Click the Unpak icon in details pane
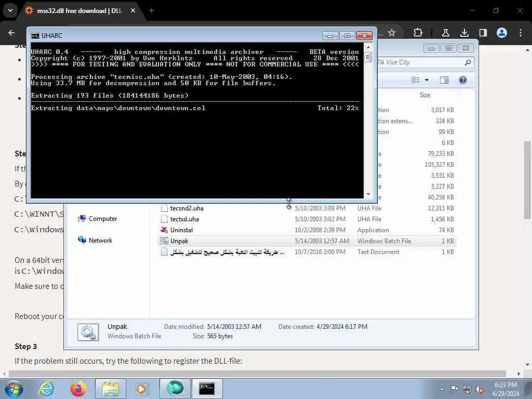This screenshot has width=532, height=399. (x=88, y=332)
